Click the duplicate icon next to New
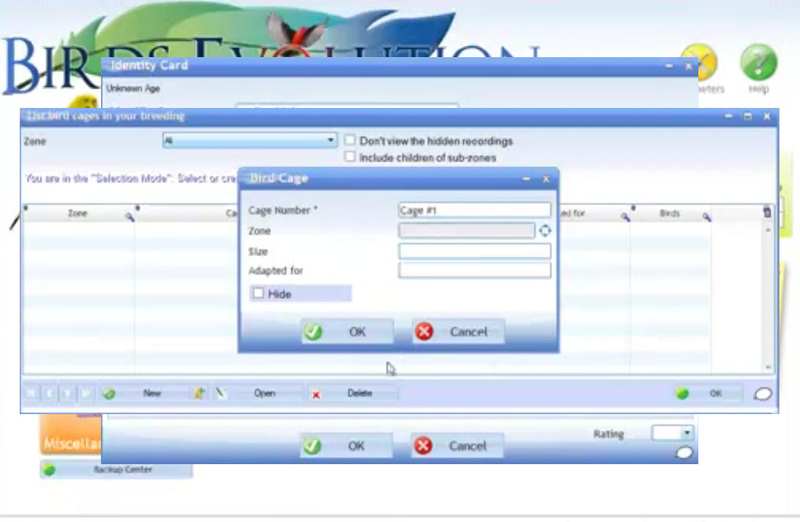 click(x=199, y=393)
